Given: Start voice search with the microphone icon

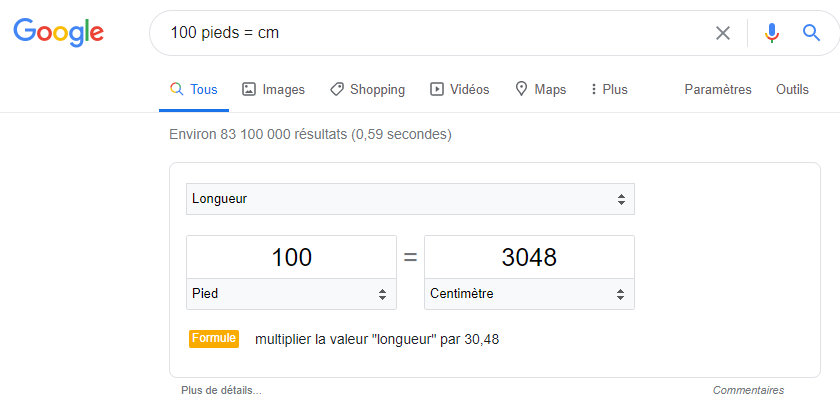Looking at the screenshot, I should [x=771, y=33].
